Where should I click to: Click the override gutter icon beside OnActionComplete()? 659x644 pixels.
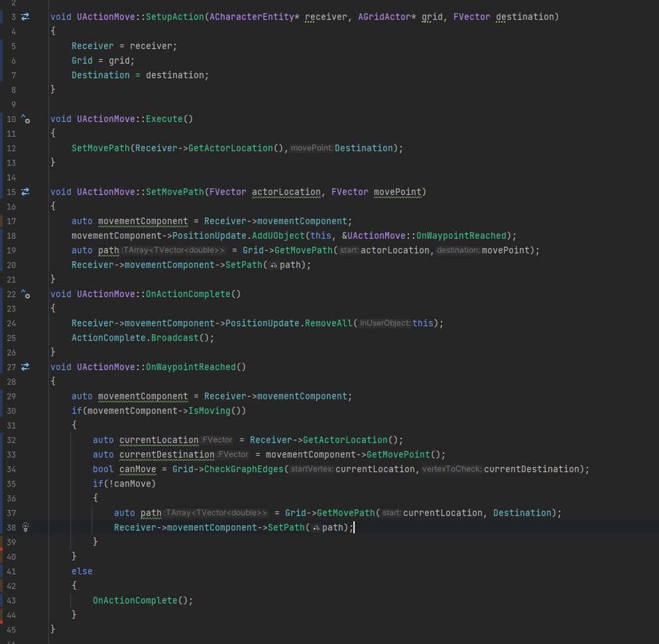tap(25, 294)
